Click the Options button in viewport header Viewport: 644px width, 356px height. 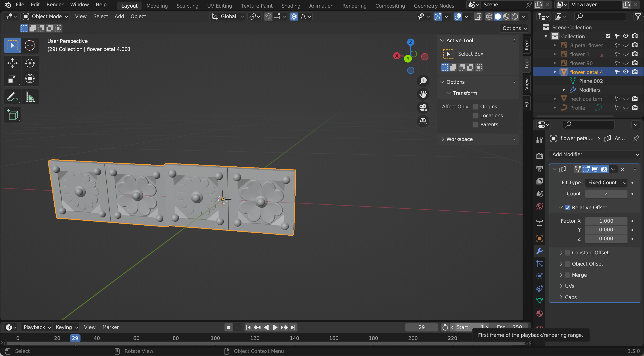[514, 28]
